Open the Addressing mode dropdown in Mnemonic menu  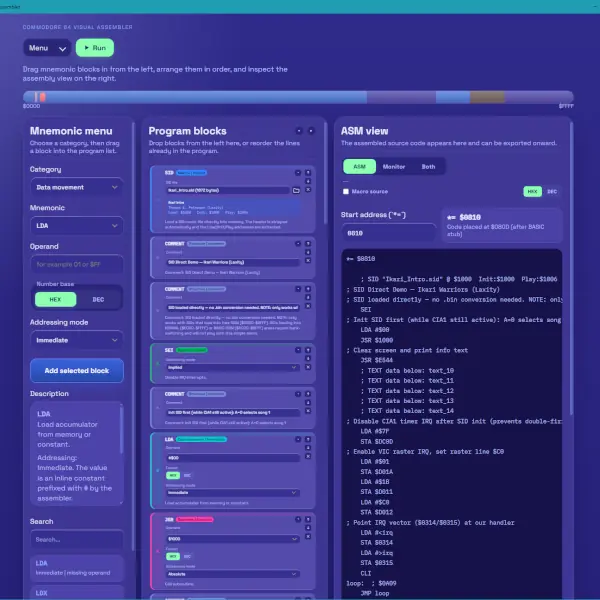tap(76, 339)
